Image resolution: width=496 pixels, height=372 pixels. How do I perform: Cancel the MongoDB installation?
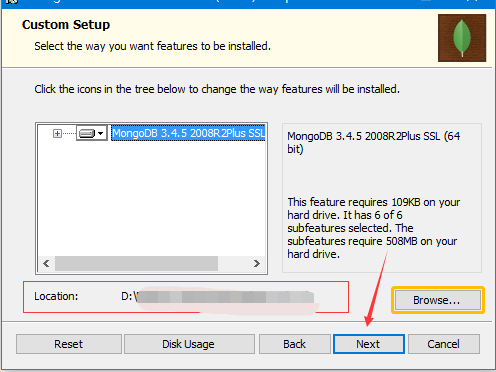tap(444, 344)
